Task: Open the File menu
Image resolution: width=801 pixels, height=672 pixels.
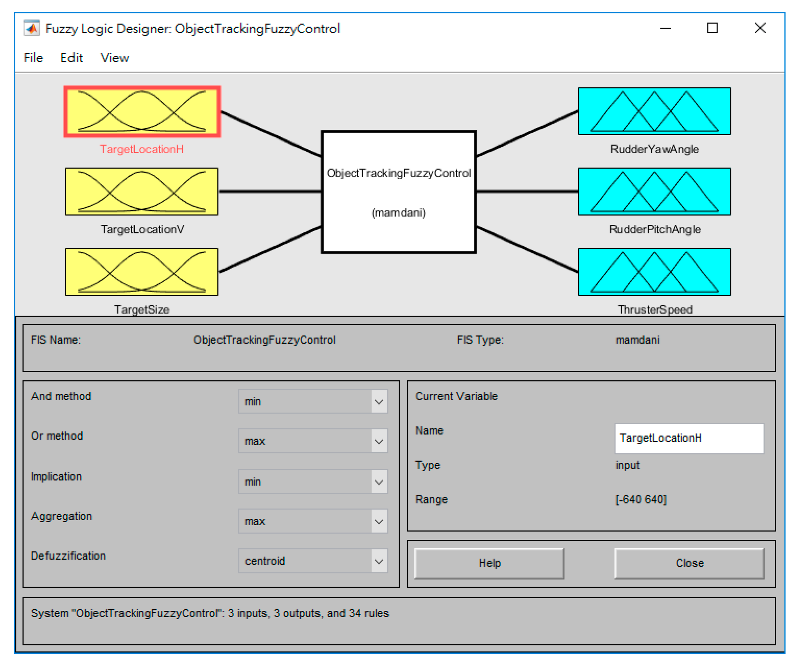Action: click(34, 58)
